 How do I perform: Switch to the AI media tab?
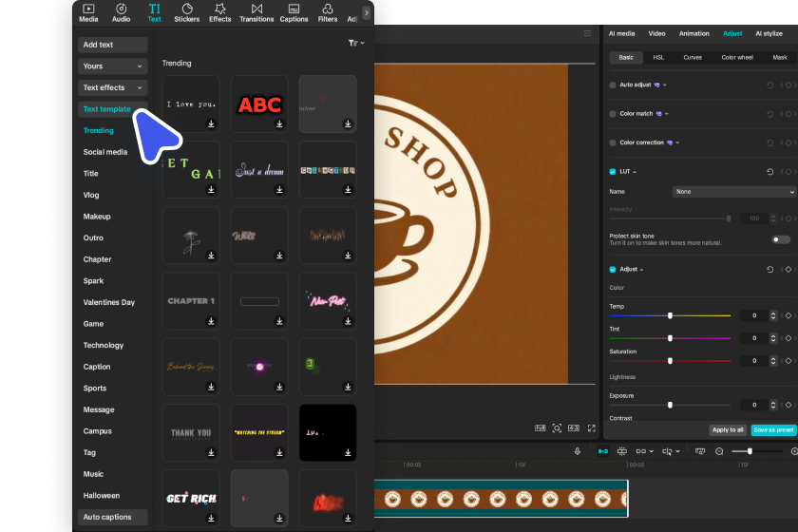point(621,33)
